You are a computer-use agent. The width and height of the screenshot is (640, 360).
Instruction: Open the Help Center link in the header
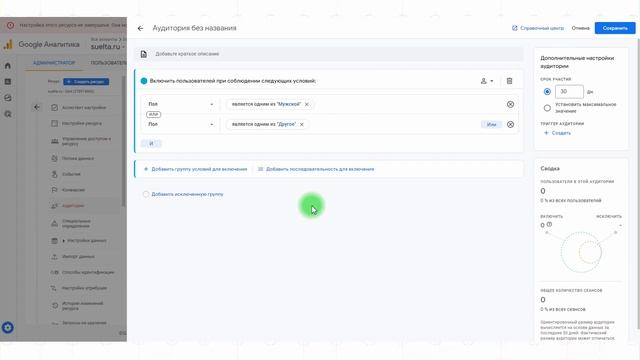(538, 28)
